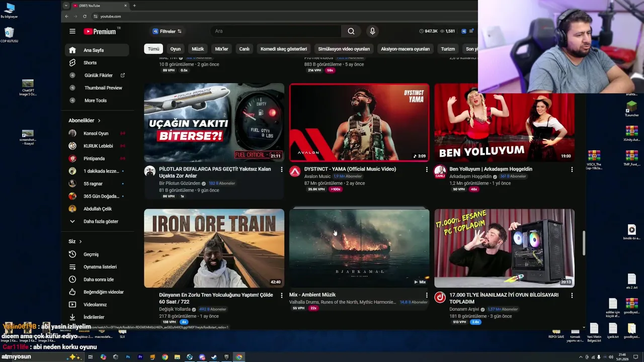Screen dimensions: 644x362
Task: Activate voice search microphone
Action: tap(372, 31)
